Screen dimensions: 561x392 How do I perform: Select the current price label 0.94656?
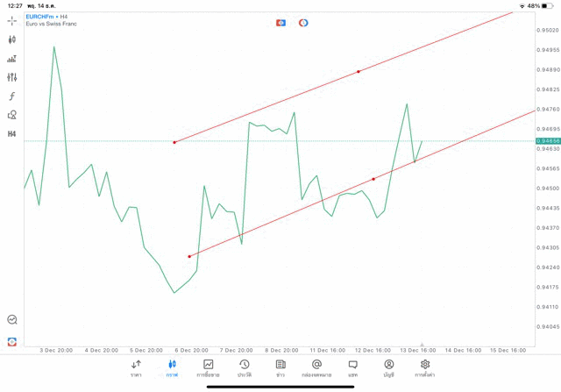point(548,140)
